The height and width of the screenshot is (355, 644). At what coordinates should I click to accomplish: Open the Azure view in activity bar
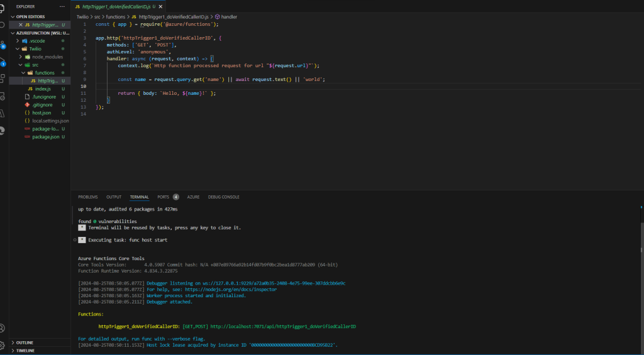tap(2, 114)
